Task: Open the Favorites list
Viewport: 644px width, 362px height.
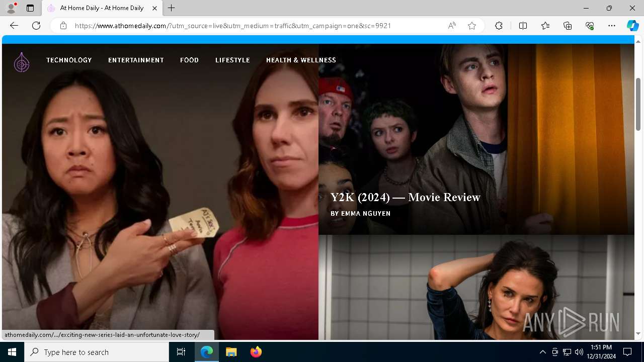Action: click(x=545, y=26)
